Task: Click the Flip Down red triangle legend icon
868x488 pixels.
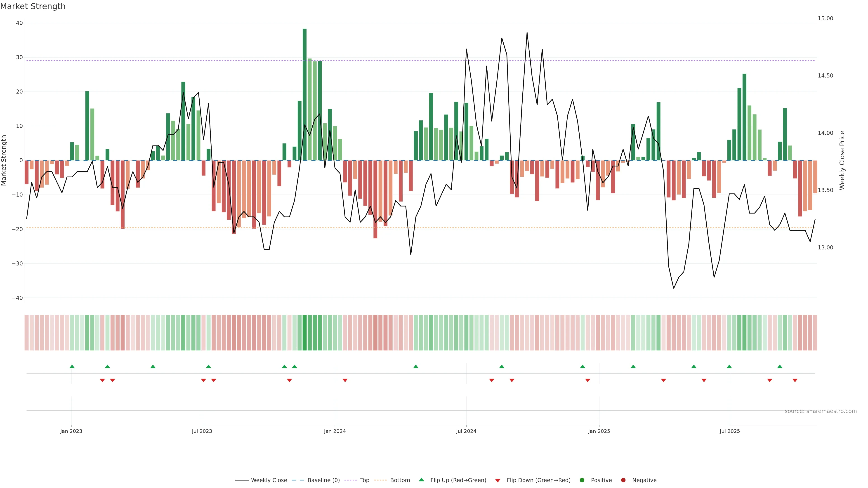Action: click(498, 481)
